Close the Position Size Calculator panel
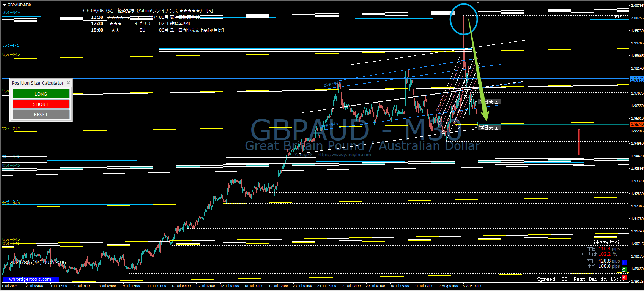This screenshot has height=291, width=644. (x=68, y=83)
